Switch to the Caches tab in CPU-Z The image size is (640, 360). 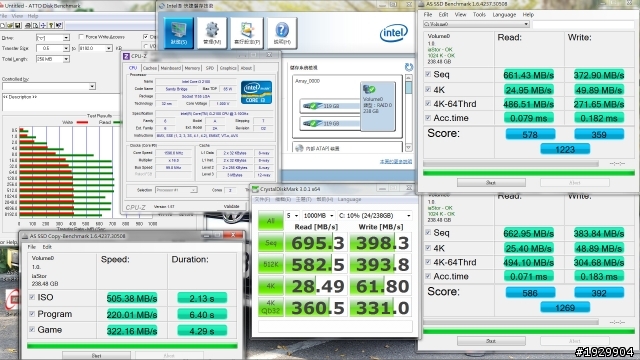[150, 68]
